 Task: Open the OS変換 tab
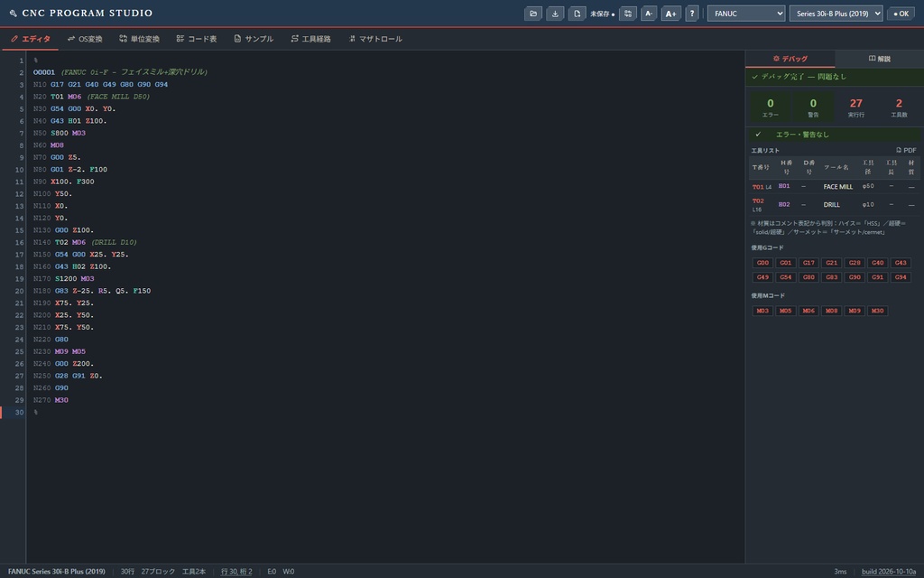85,39
